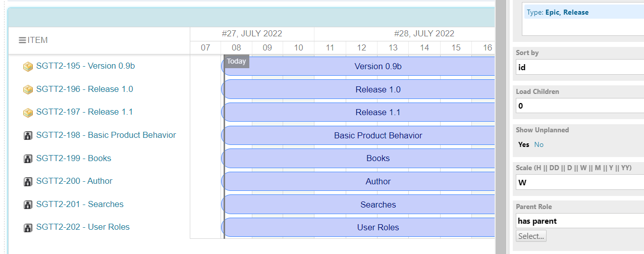Click the Load Children field

point(579,106)
